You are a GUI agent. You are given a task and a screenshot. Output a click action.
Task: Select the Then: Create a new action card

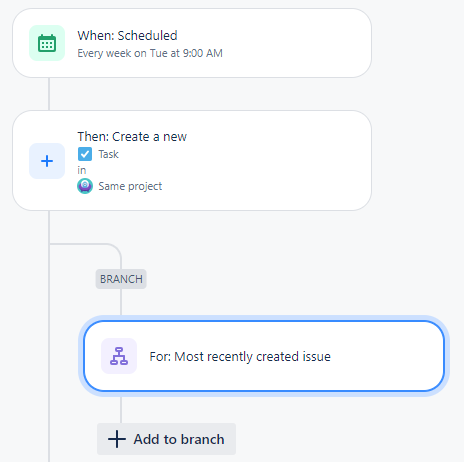(x=192, y=161)
